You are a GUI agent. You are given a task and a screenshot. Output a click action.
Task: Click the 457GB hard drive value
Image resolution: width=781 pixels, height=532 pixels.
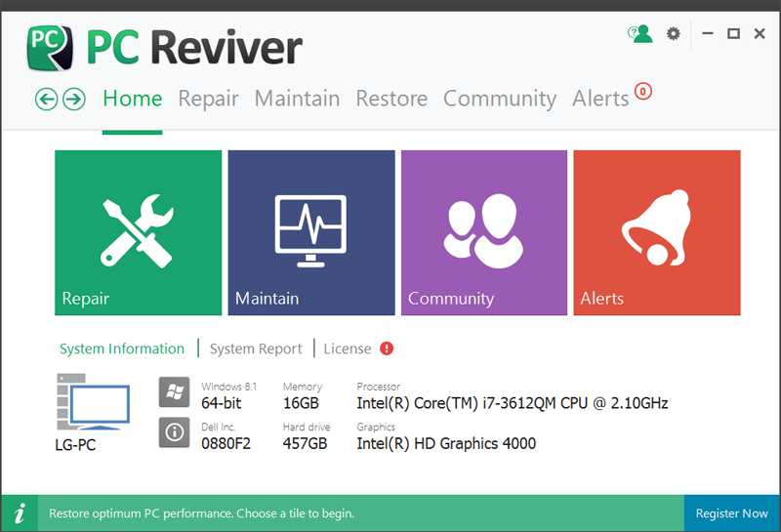305,443
